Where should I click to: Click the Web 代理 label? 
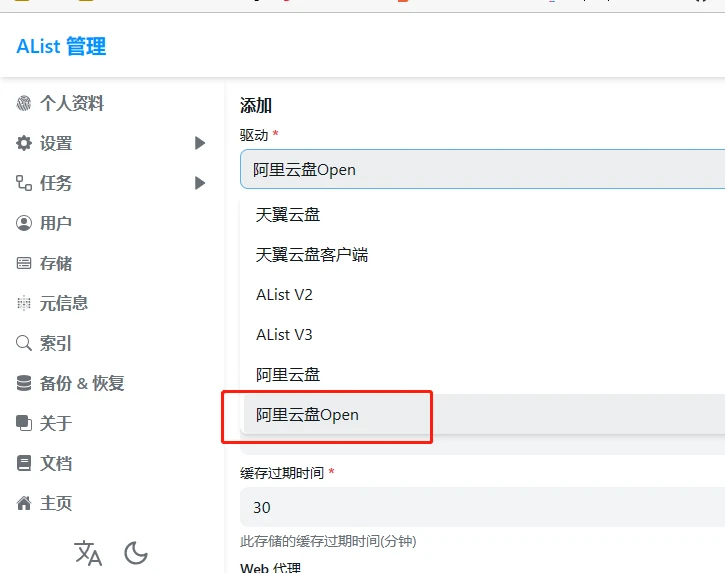click(270, 568)
